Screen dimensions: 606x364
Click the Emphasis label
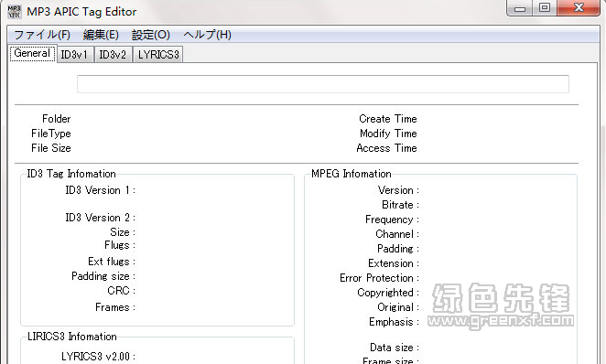pyautogui.click(x=395, y=322)
